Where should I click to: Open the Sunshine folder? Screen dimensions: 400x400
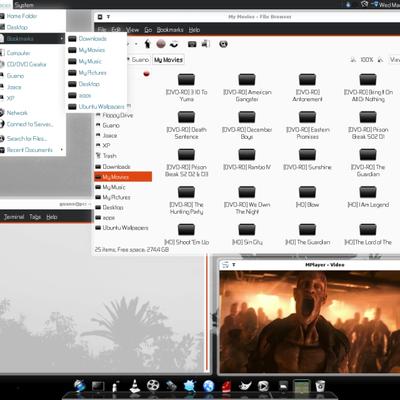(307, 159)
